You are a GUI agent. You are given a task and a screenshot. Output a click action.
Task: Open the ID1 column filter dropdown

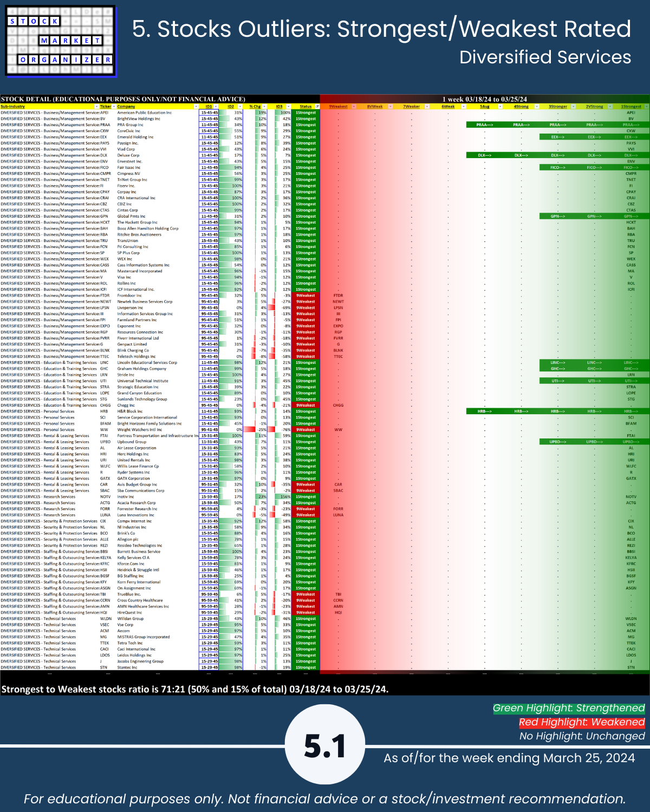pos(216,107)
